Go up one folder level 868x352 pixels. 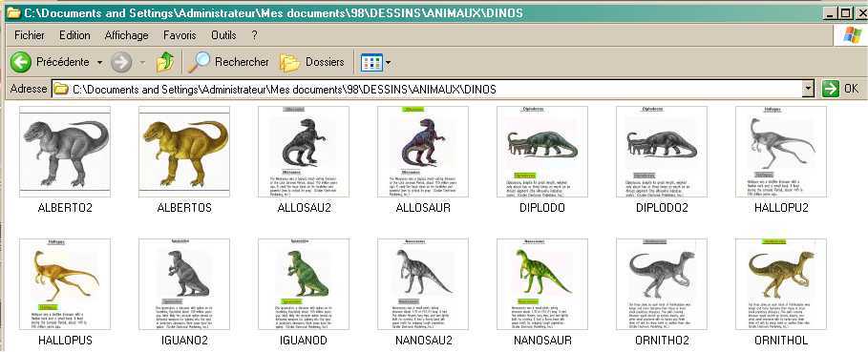165,62
